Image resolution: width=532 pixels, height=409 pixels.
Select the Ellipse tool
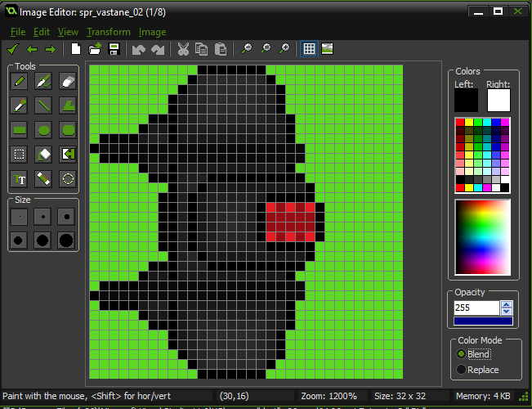coord(43,130)
